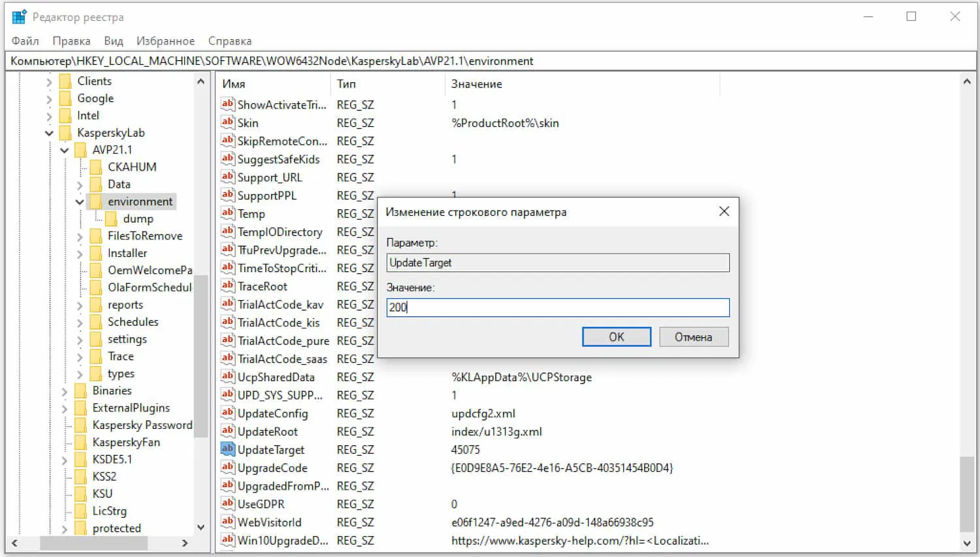The width and height of the screenshot is (980, 557).
Task: Click the tree pane horizontal scrollbar thumb
Action: [x=94, y=543]
